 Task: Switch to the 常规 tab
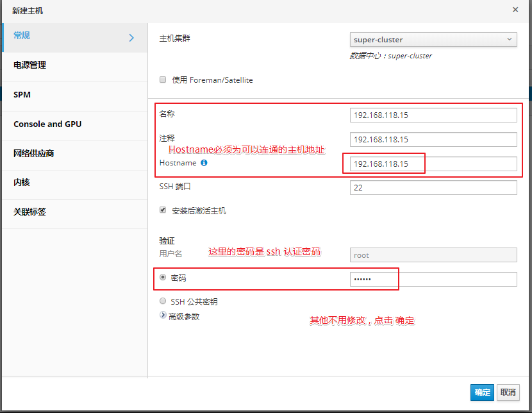pyautogui.click(x=74, y=38)
